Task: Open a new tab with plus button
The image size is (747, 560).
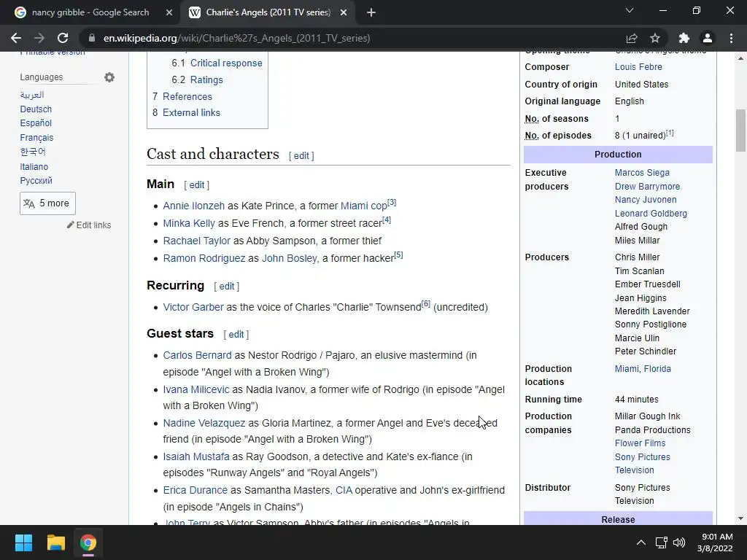Action: pos(371,12)
